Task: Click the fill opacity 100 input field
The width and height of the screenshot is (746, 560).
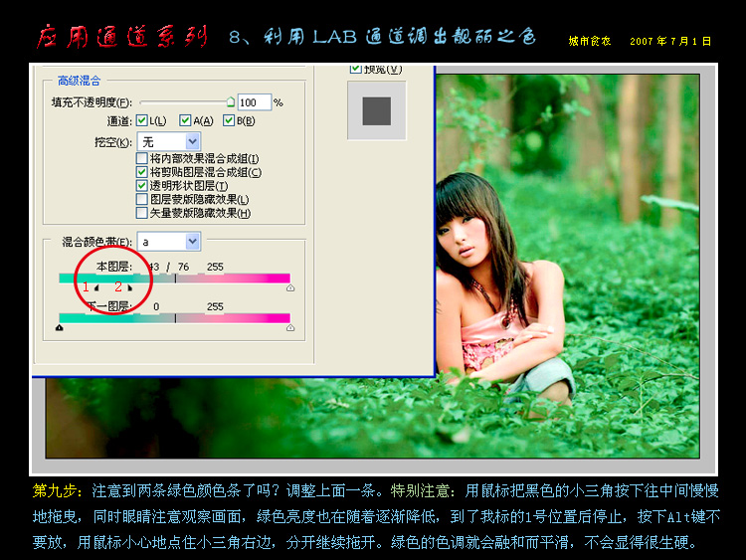Action: [x=254, y=102]
